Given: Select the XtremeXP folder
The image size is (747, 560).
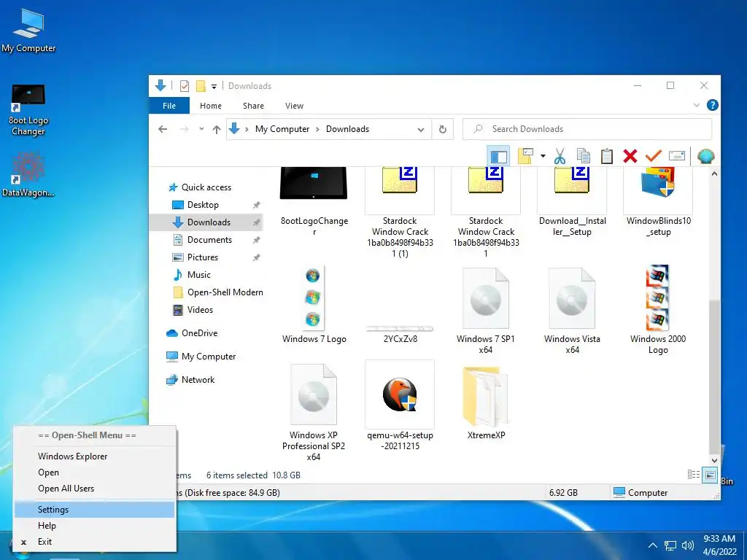Looking at the screenshot, I should (x=485, y=402).
